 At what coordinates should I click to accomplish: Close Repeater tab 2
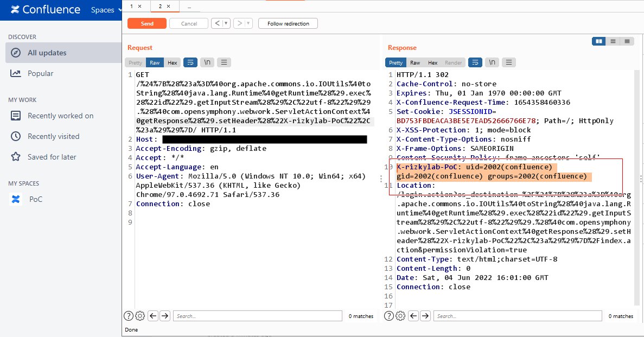point(168,6)
